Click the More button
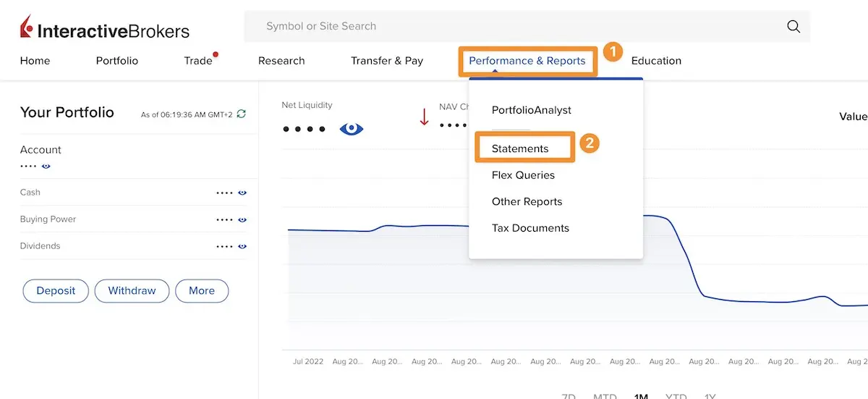The width and height of the screenshot is (868, 399). [202, 291]
